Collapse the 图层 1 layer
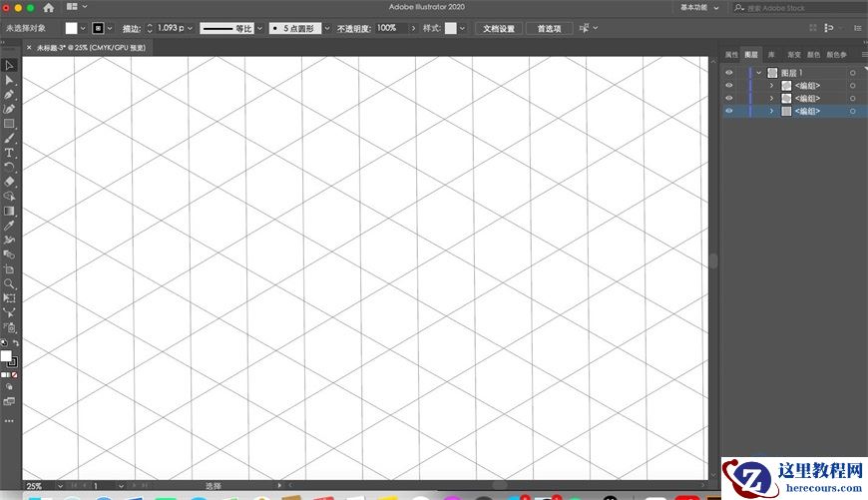868x500 pixels. pyautogui.click(x=759, y=73)
